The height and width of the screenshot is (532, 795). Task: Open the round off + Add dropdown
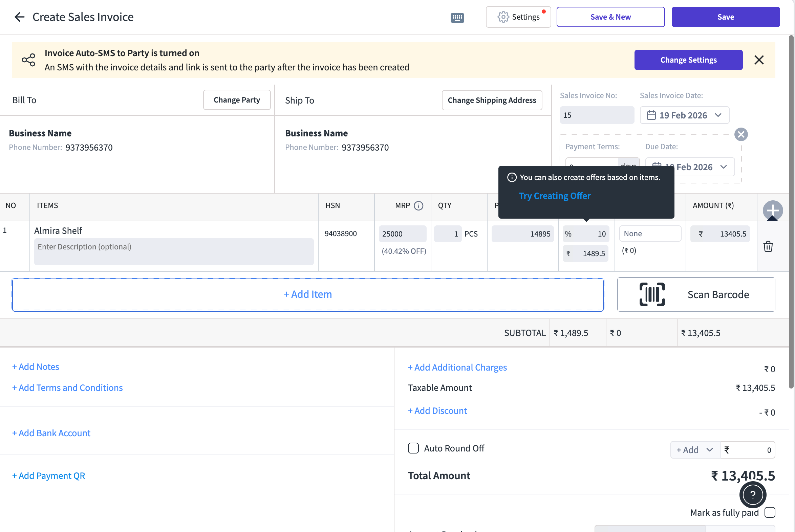click(695, 450)
